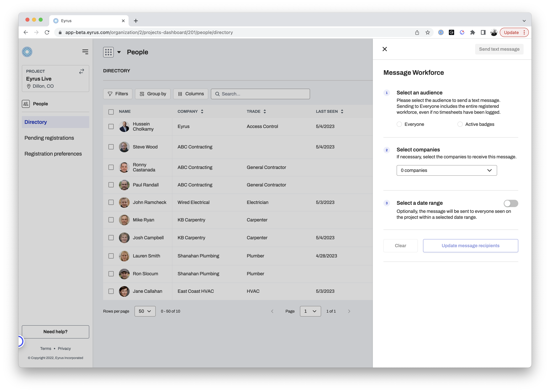
Task: Select the Eyrus browser tab
Action: 89,21
